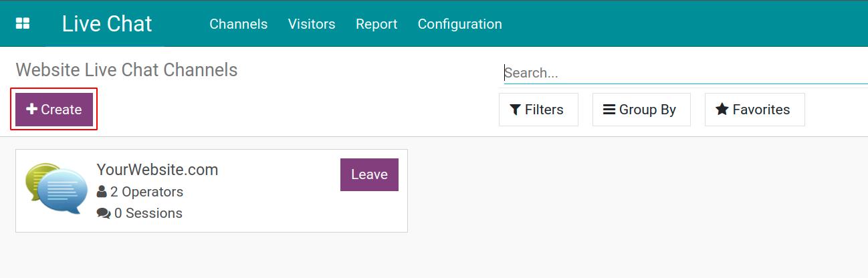Screen dimensions: 868x278
Task: Focus the Search input field
Action: (x=685, y=73)
